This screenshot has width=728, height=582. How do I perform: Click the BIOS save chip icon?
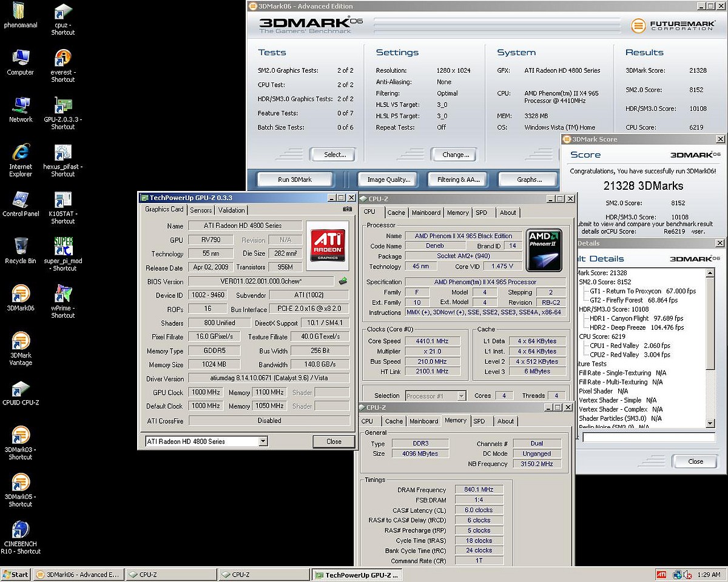(x=343, y=281)
